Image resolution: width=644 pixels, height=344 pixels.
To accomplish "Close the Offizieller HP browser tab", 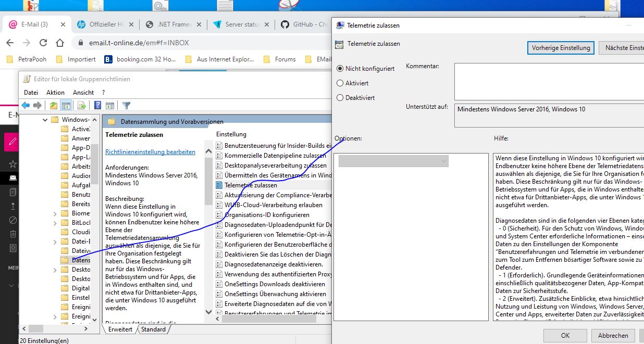I will [131, 24].
